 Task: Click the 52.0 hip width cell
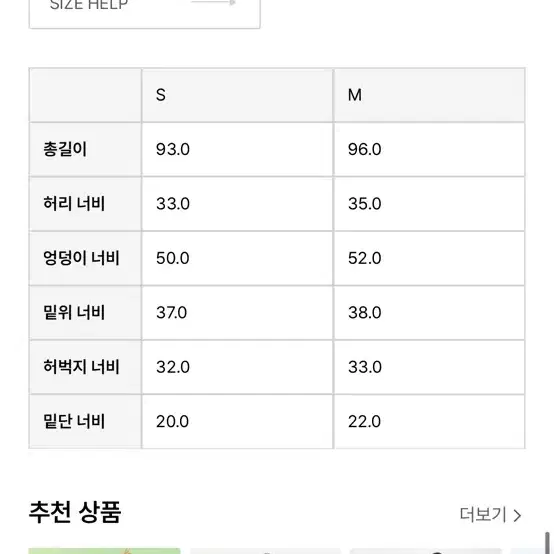coord(429,258)
